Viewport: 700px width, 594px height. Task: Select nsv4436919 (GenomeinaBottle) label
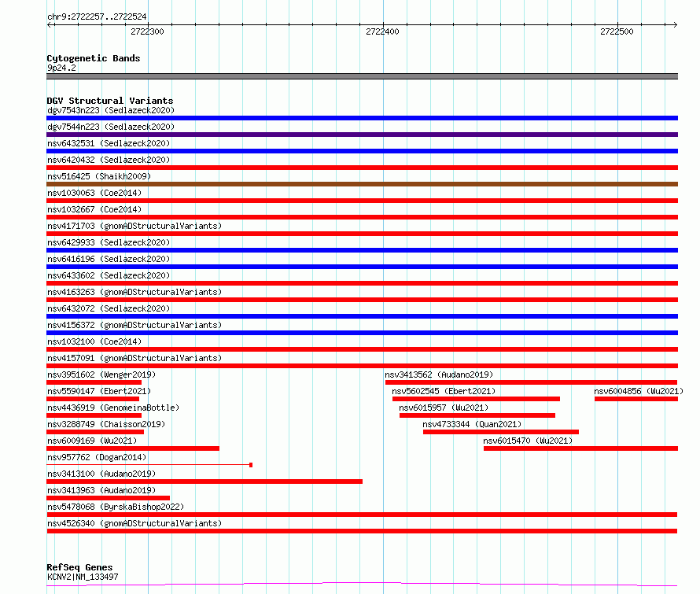coord(113,408)
